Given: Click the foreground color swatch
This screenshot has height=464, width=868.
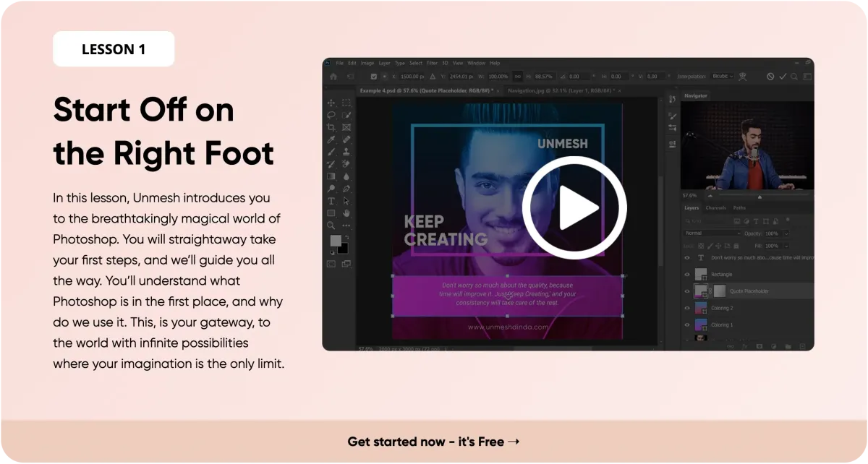Looking at the screenshot, I should 336,241.
